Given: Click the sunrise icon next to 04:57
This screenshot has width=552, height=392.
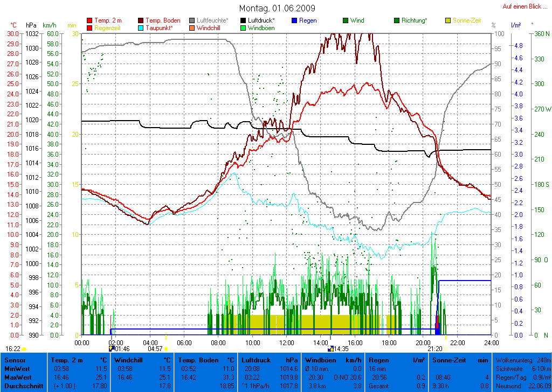Looking at the screenshot, I should coord(167,349).
